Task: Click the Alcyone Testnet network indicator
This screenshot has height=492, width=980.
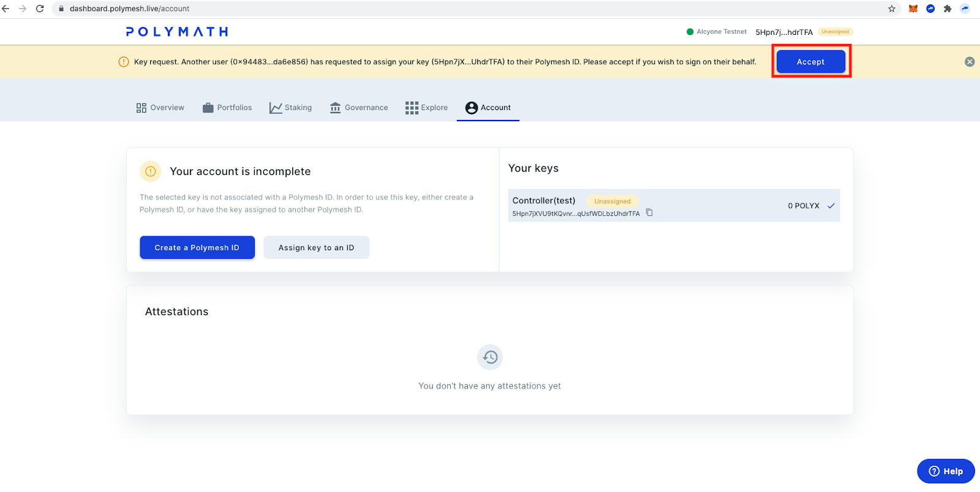Action: pyautogui.click(x=717, y=32)
